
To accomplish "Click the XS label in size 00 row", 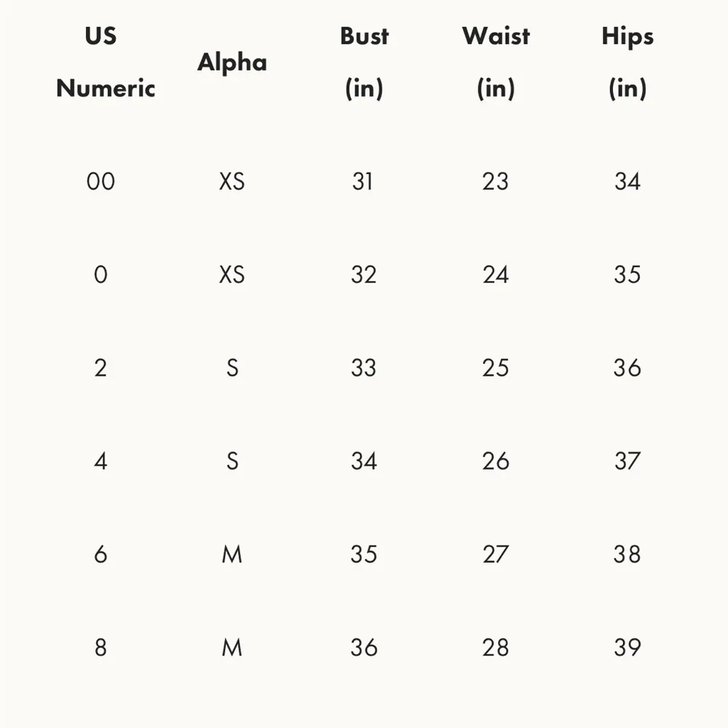I will coord(232,181).
